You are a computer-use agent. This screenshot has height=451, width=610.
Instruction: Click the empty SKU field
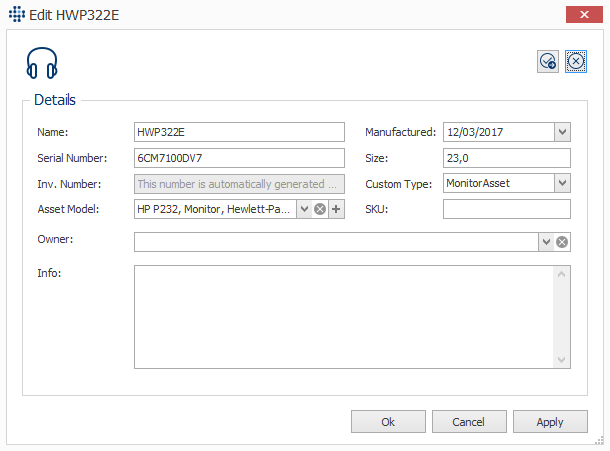click(507, 209)
